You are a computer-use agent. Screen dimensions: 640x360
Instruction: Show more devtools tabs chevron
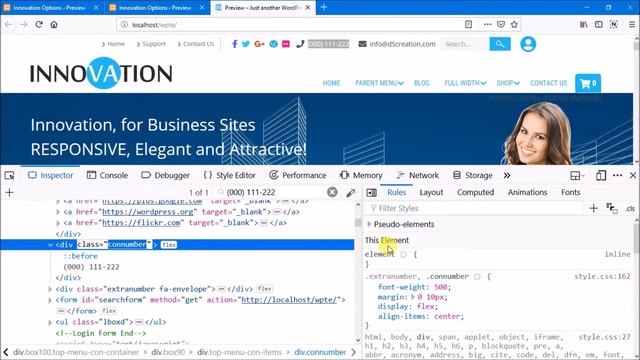pyautogui.click(x=507, y=176)
